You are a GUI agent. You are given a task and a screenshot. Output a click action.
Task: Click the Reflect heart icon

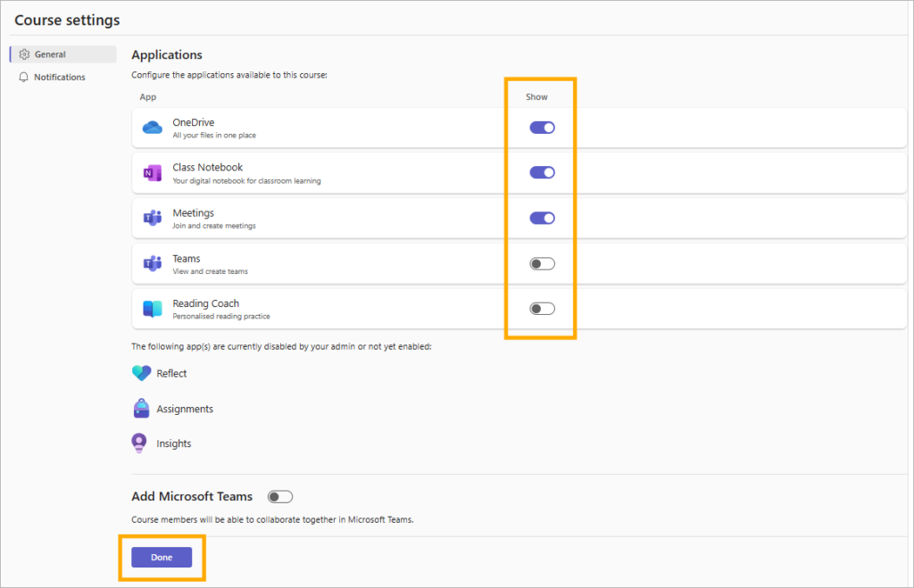(141, 373)
